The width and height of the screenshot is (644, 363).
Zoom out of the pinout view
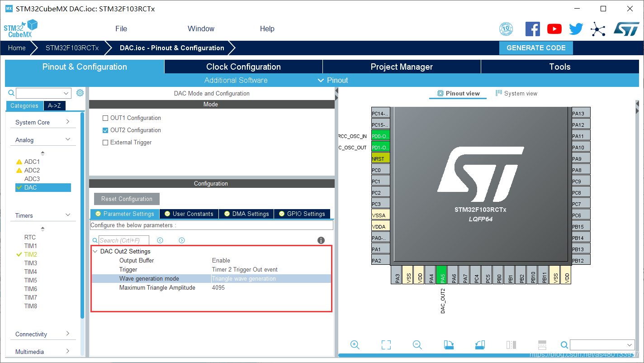[417, 345]
